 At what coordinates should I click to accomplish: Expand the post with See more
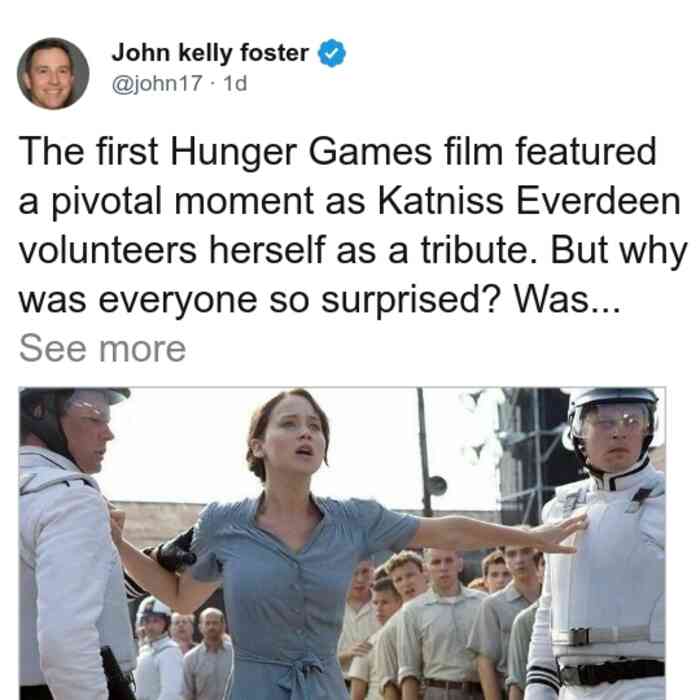(102, 349)
